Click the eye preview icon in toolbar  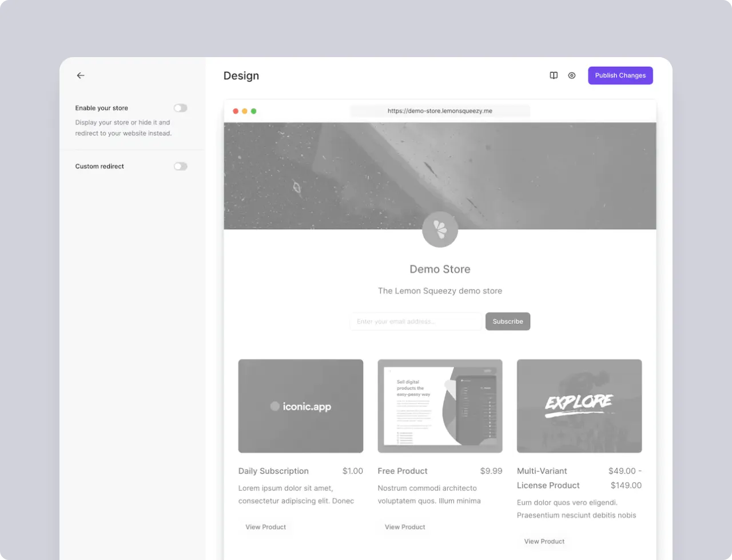pos(571,75)
